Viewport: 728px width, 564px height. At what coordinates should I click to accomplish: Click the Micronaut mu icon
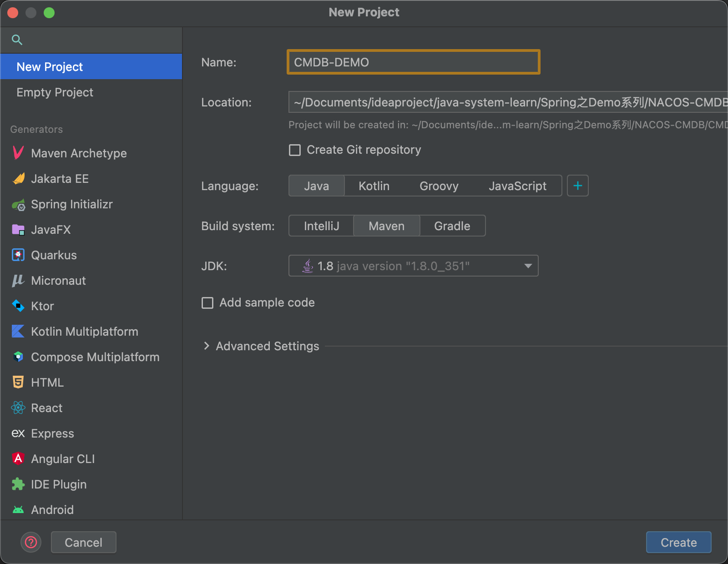point(18,281)
